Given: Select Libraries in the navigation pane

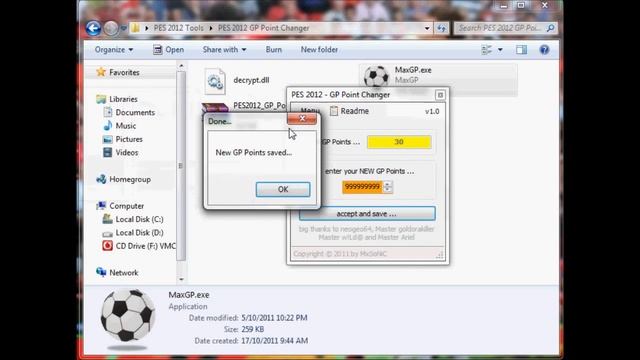Looking at the screenshot, I should [123, 99].
